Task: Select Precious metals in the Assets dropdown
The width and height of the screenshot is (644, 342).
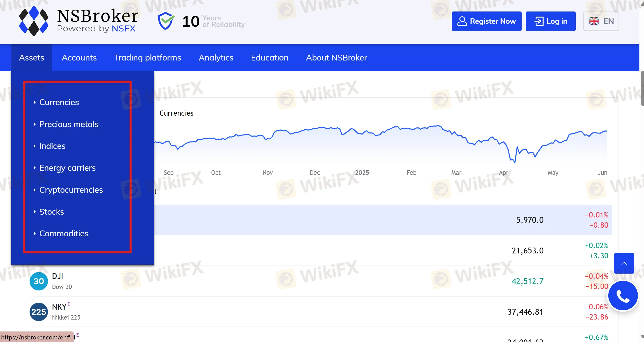Action: pos(69,124)
